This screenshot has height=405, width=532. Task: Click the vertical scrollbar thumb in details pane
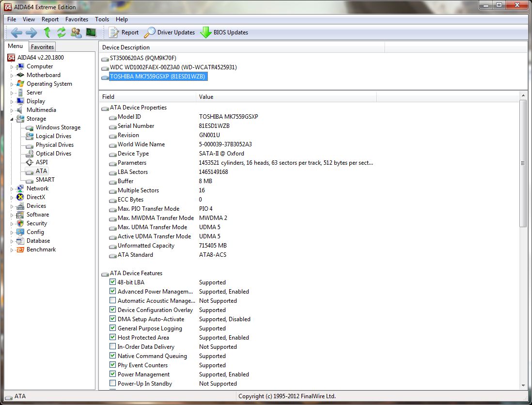tap(523, 163)
